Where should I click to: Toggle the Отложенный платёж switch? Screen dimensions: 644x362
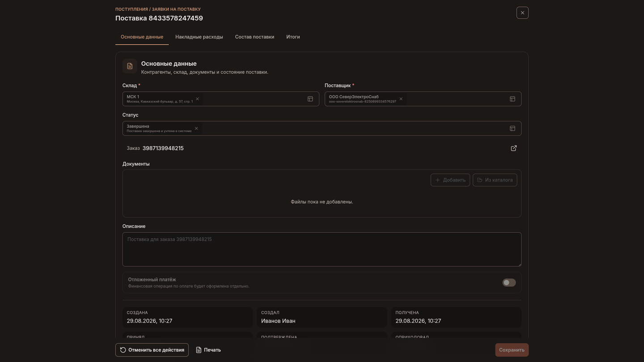tap(509, 282)
